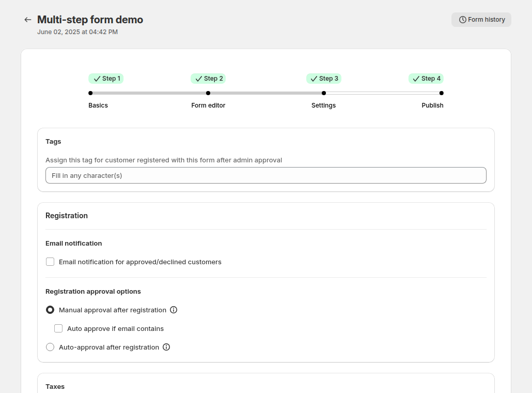Select the Settings progress dot
The image size is (532, 393).
point(324,93)
